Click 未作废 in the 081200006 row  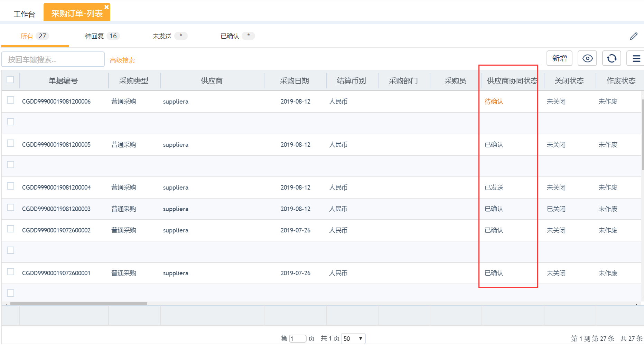coord(608,102)
